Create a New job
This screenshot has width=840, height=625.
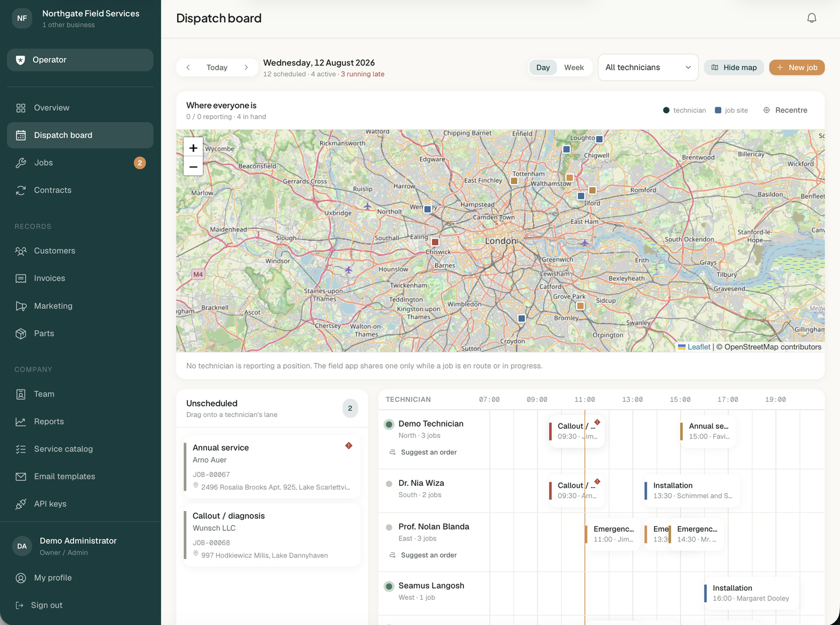[x=797, y=67]
